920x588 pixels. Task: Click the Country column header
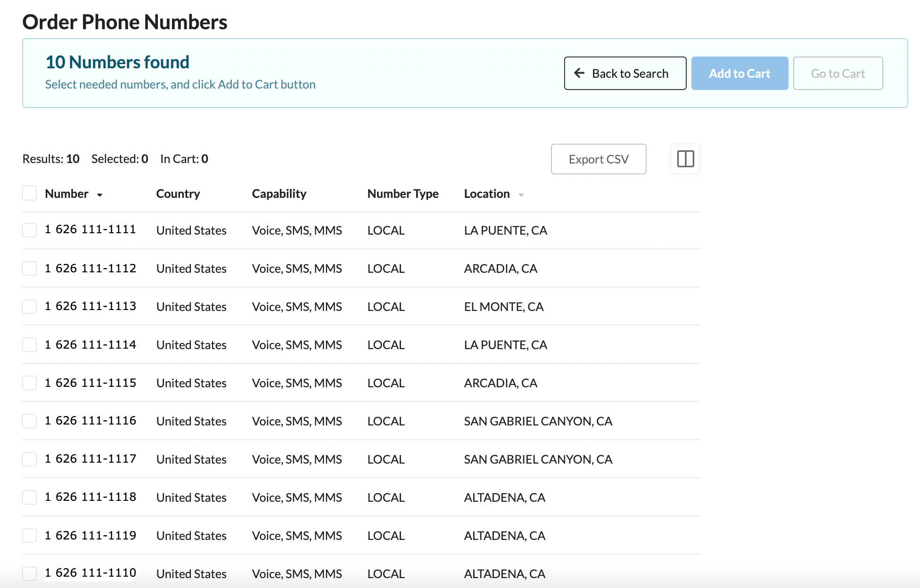[178, 194]
